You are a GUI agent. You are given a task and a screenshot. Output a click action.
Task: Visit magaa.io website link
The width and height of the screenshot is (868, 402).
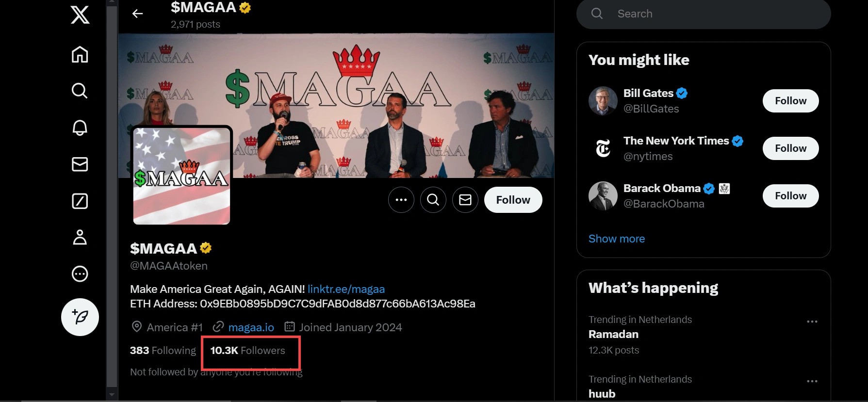point(251,327)
